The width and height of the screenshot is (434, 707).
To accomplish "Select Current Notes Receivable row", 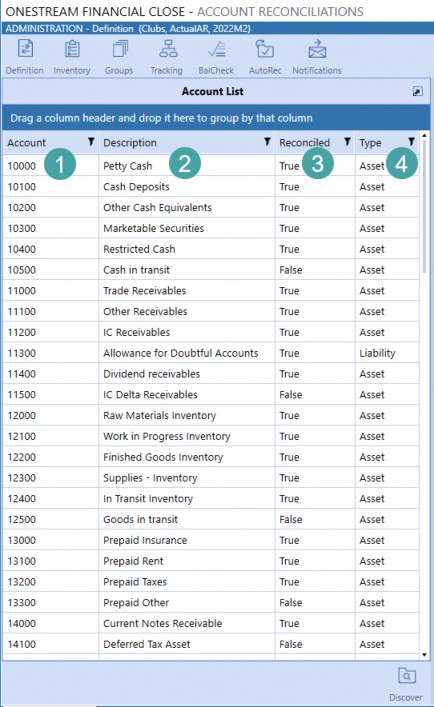I will (x=211, y=623).
